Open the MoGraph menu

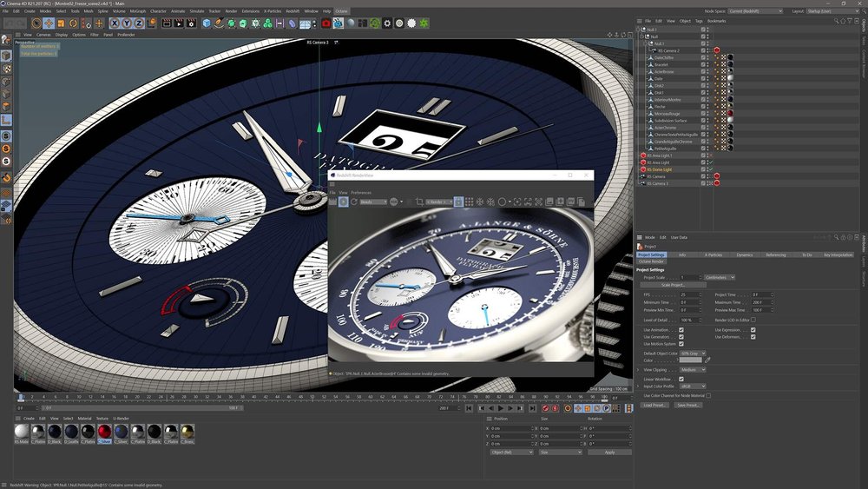(138, 11)
